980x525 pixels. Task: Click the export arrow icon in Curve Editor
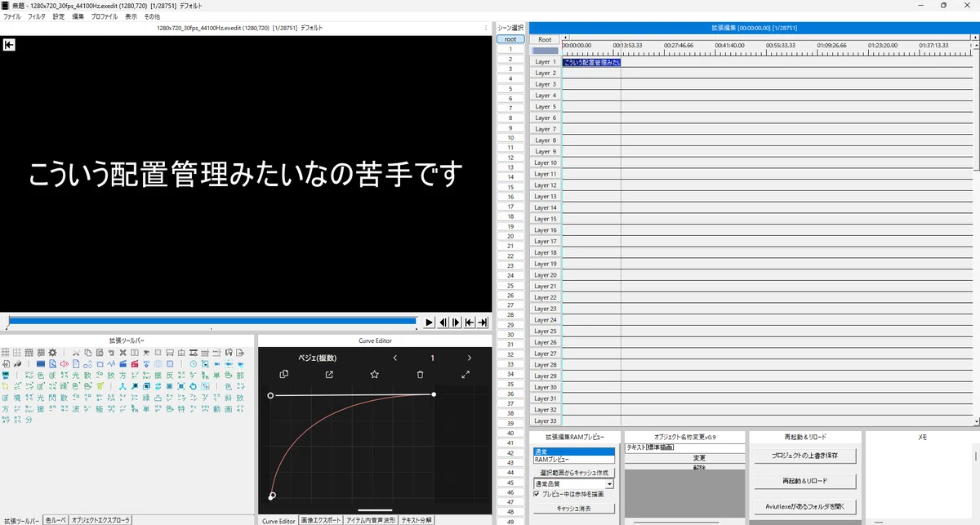[329, 374]
